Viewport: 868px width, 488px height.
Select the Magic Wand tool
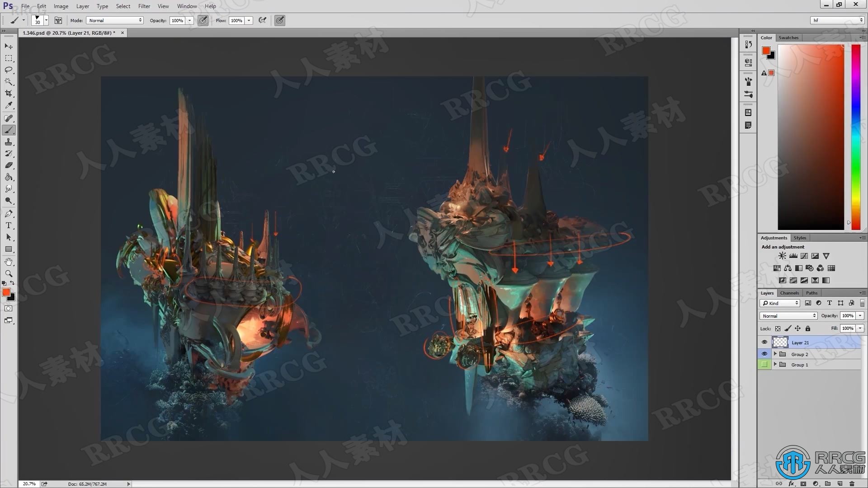[9, 82]
